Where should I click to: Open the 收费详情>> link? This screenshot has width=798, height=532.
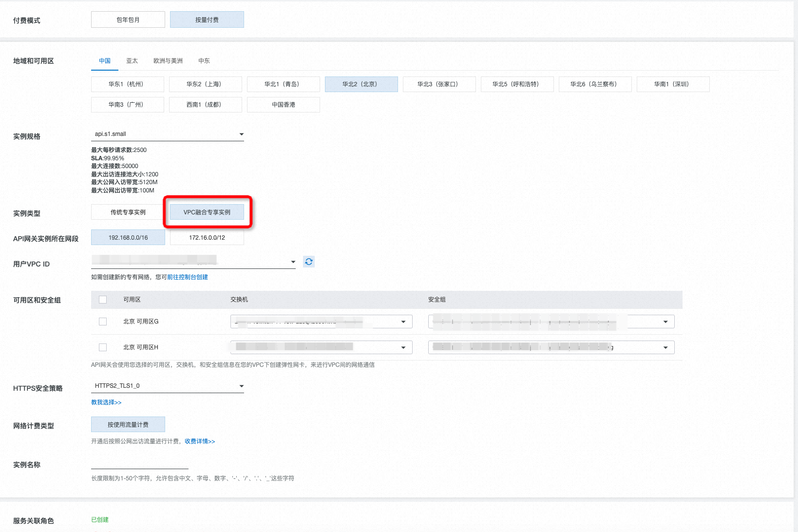[200, 441]
